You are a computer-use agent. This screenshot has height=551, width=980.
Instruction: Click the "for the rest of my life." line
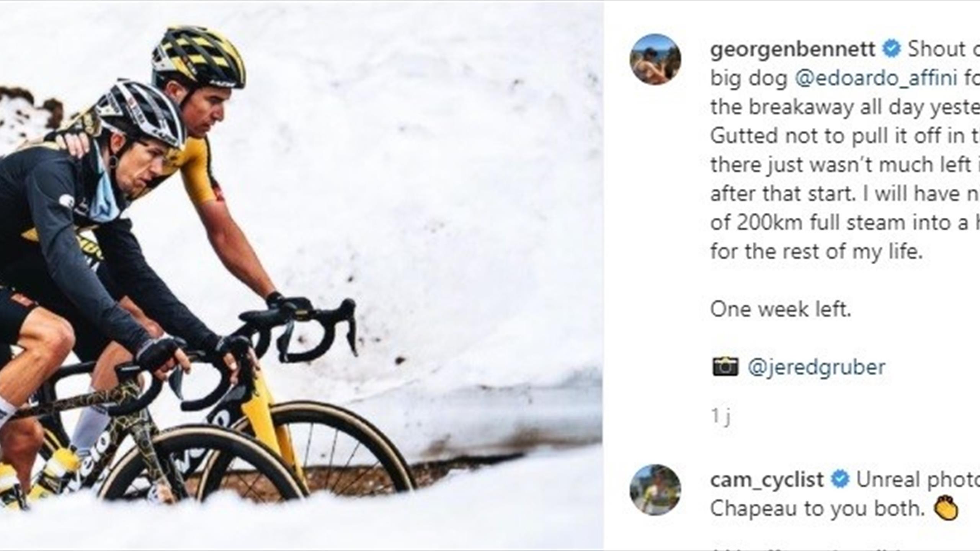click(816, 251)
